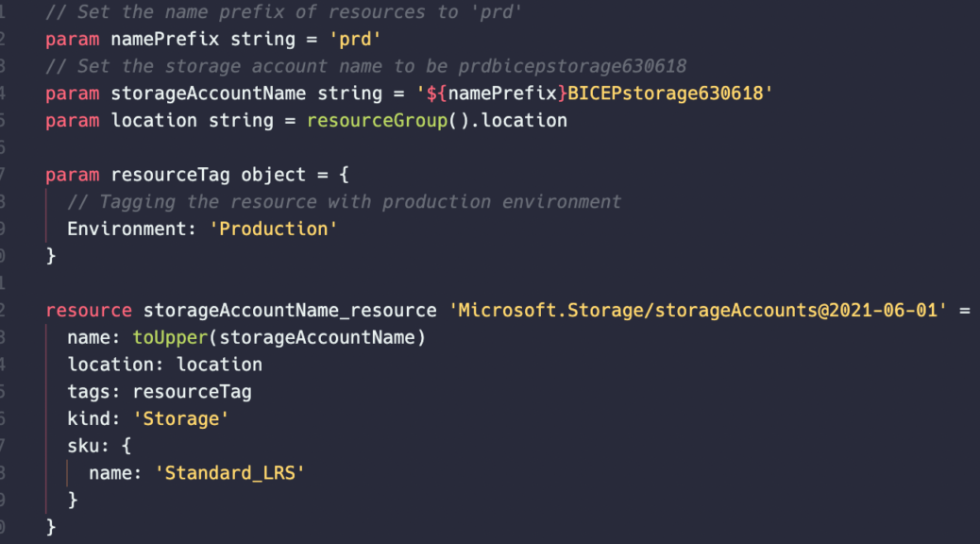Click the Environment property key

click(x=127, y=229)
